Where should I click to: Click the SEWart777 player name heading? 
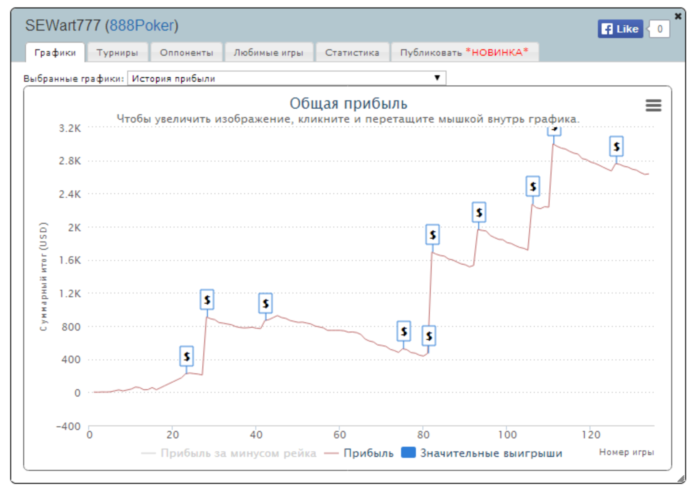tap(62, 25)
